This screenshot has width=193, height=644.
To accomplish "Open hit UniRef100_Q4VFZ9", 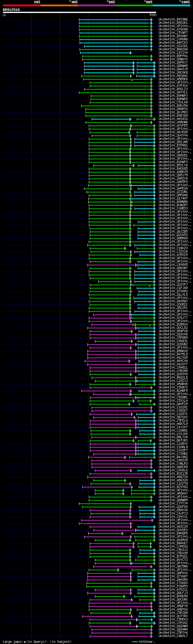I will [x=173, y=404].
